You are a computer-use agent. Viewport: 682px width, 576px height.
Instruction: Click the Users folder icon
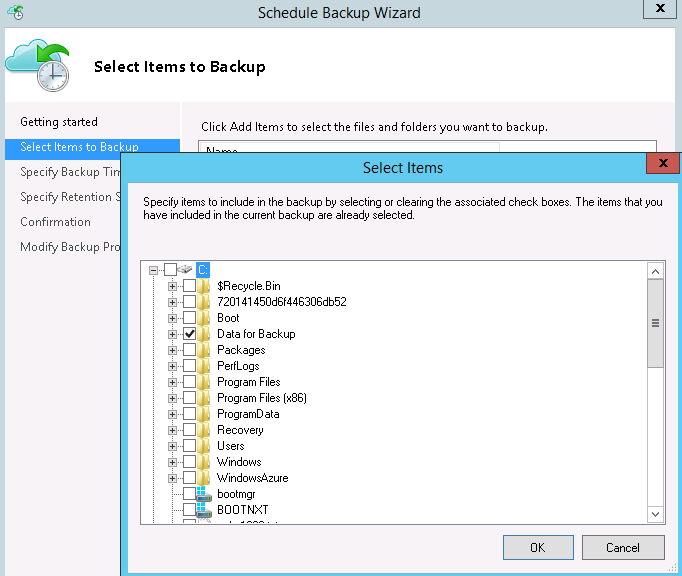click(x=204, y=446)
